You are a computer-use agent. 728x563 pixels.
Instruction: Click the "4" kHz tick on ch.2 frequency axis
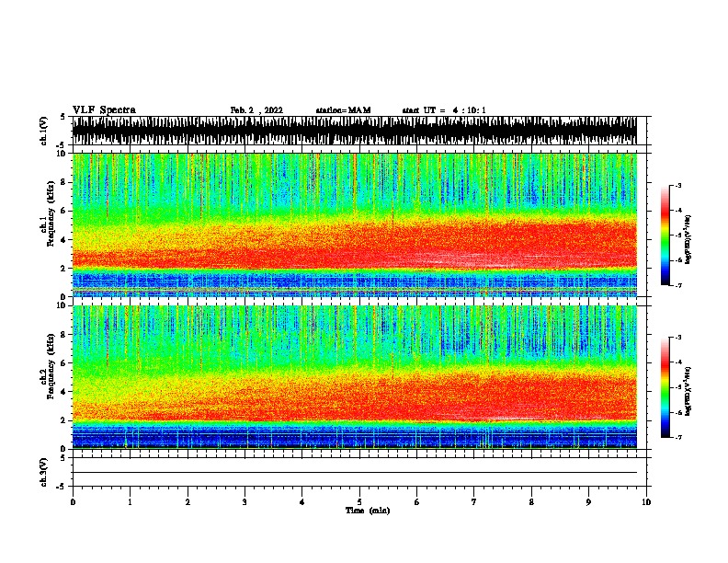63,392
